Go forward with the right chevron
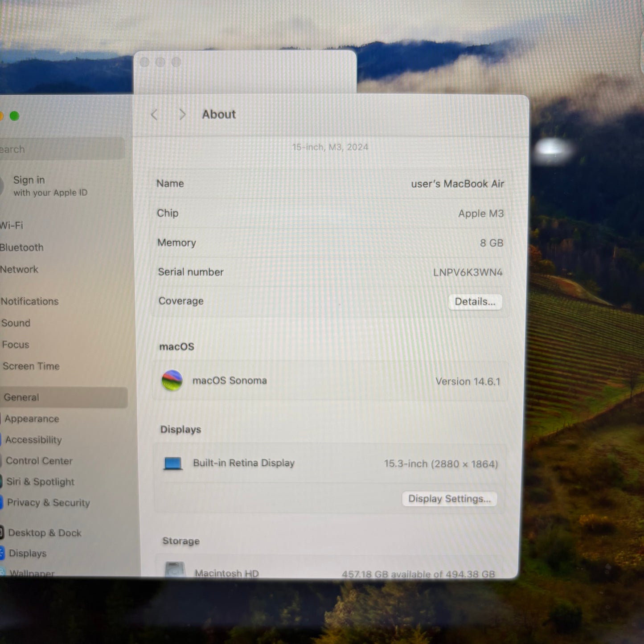Viewport: 644px width, 644px height. coord(182,115)
